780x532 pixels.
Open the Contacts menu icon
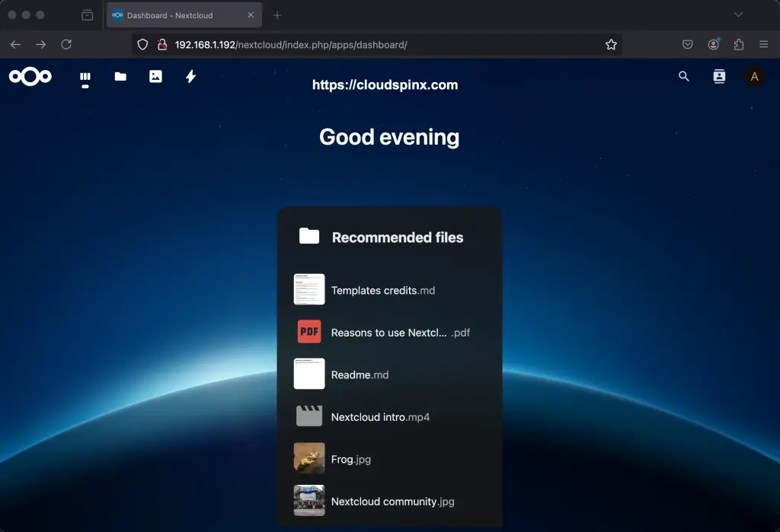(719, 76)
